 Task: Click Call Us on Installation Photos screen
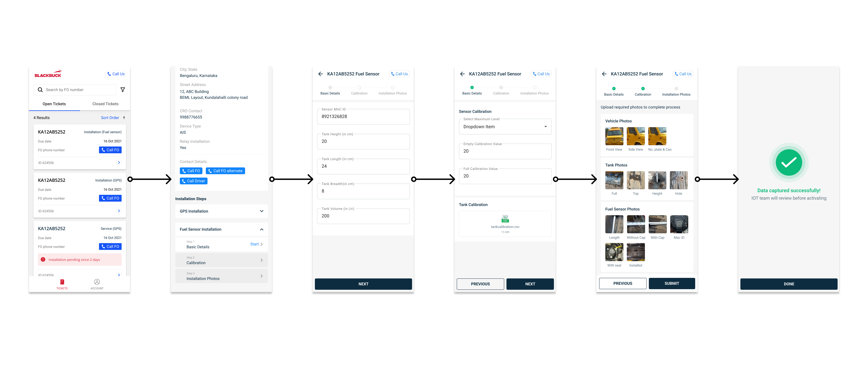pyautogui.click(x=683, y=74)
